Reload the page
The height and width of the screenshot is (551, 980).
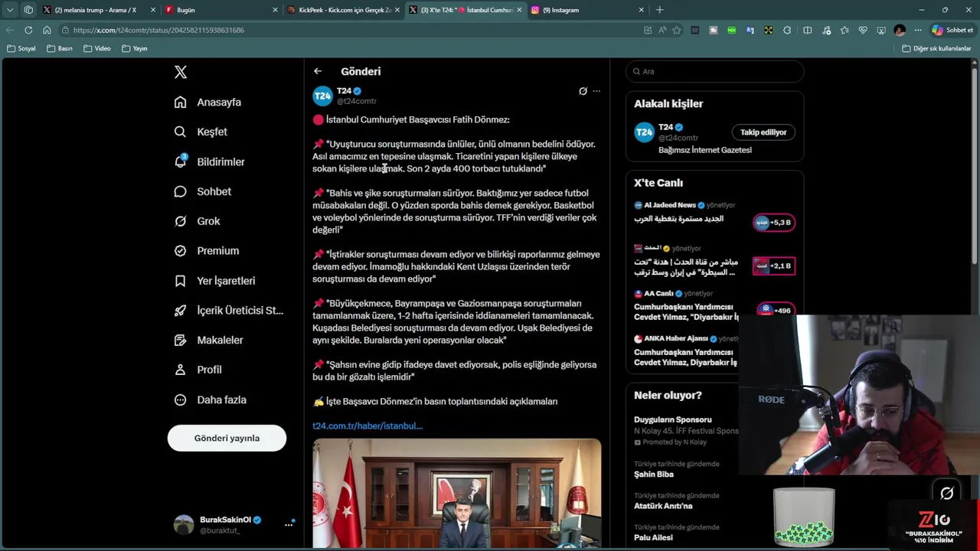pyautogui.click(x=28, y=30)
